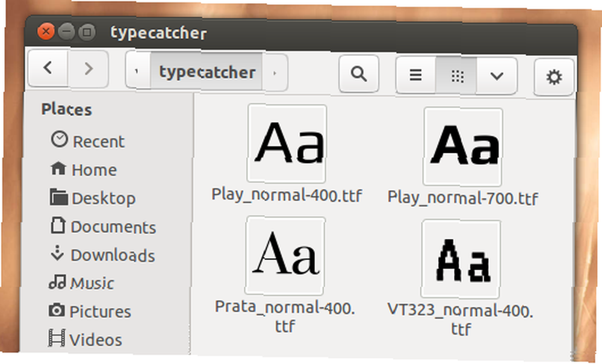
Task: Select the Videos label in sidebar
Action: pos(96,340)
